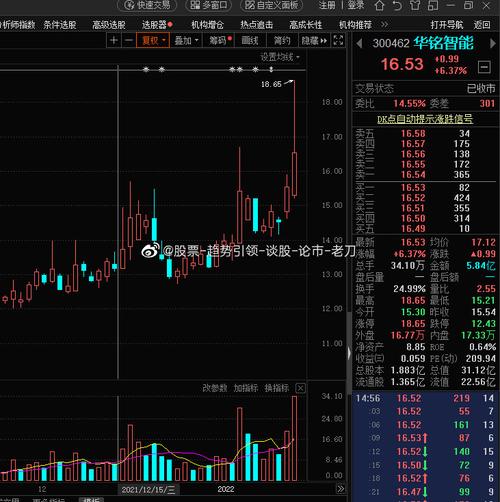
Task: Click the 买五 16.49 bid row
Action: (425, 229)
